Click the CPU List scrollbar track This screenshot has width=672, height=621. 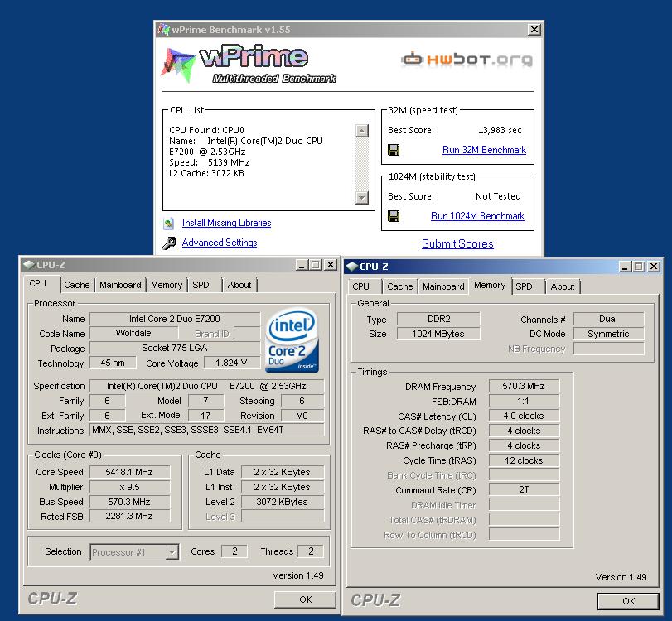pyautogui.click(x=362, y=164)
